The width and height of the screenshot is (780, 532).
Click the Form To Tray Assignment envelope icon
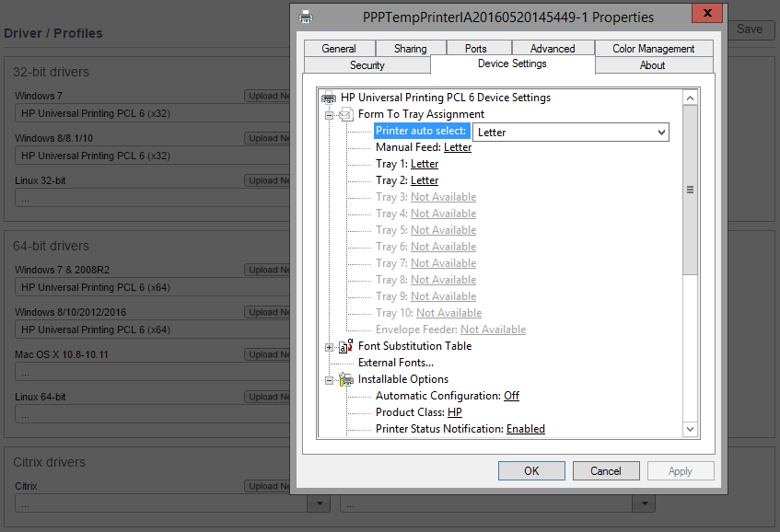point(346,114)
